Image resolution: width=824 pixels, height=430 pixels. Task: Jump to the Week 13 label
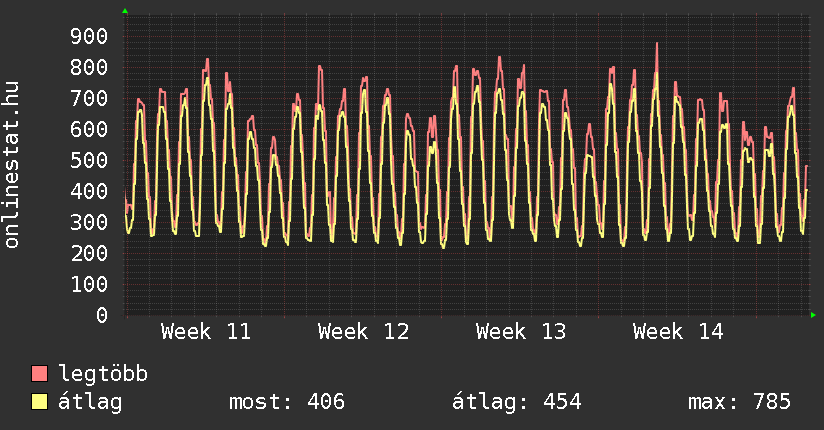tap(521, 332)
